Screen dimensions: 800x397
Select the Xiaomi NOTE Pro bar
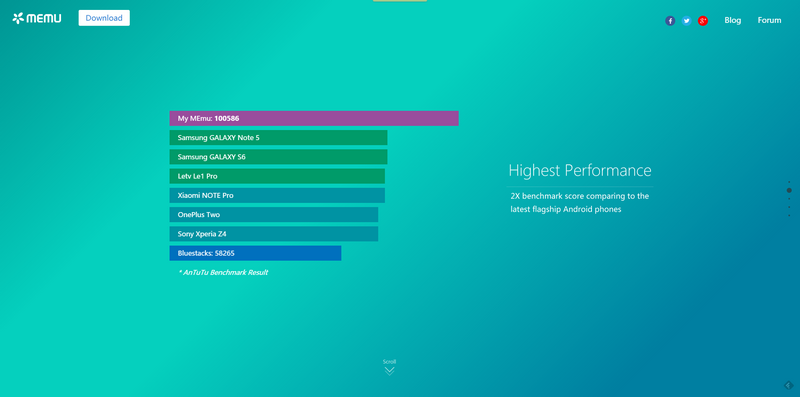click(277, 195)
